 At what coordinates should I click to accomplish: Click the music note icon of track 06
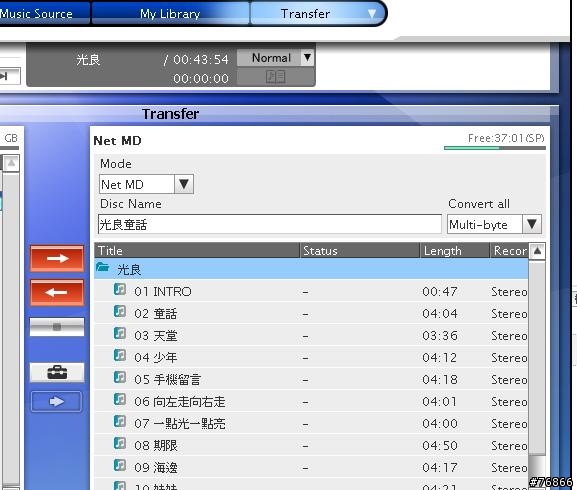coord(120,400)
